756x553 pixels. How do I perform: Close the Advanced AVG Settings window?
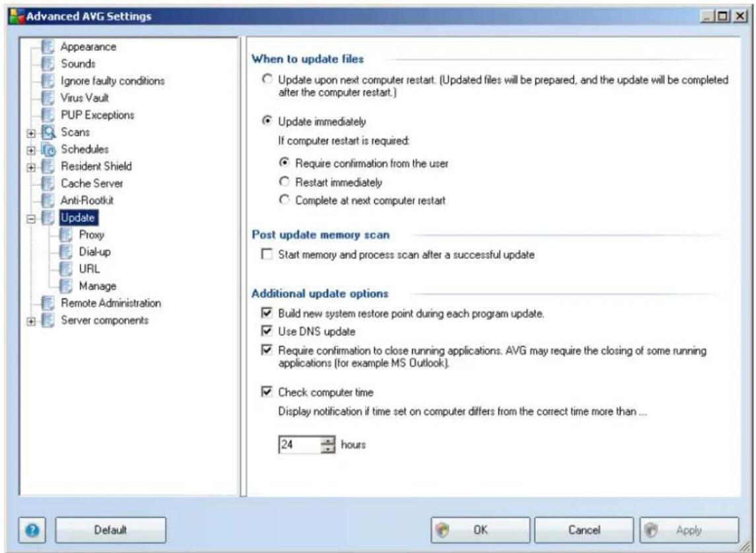click(x=740, y=16)
